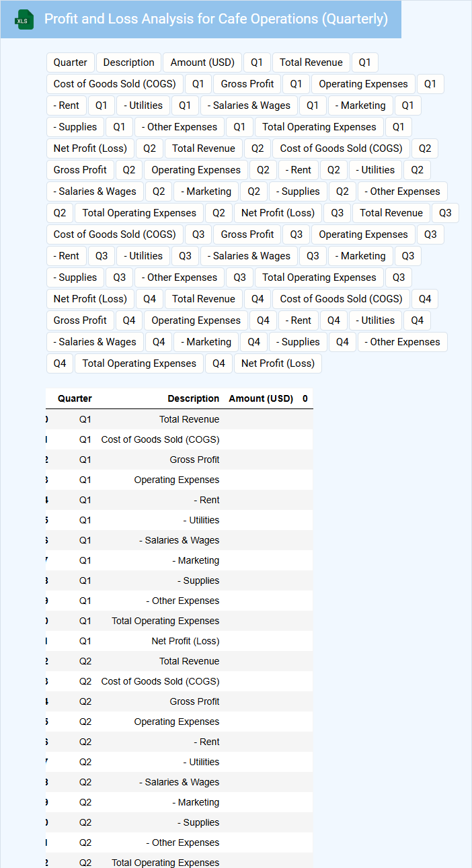Screen dimensions: 472x868
Task: Select the Q2 Total Revenue table cell
Action: point(189,661)
